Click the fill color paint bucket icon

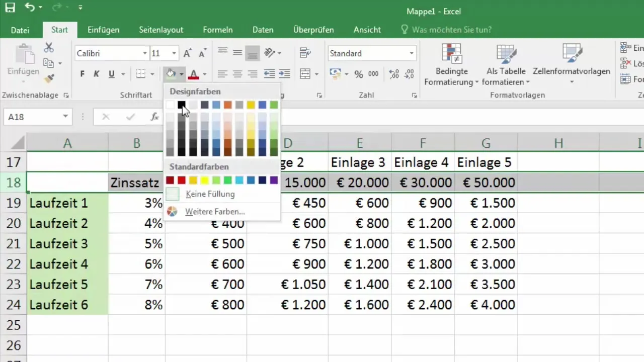[x=171, y=74]
